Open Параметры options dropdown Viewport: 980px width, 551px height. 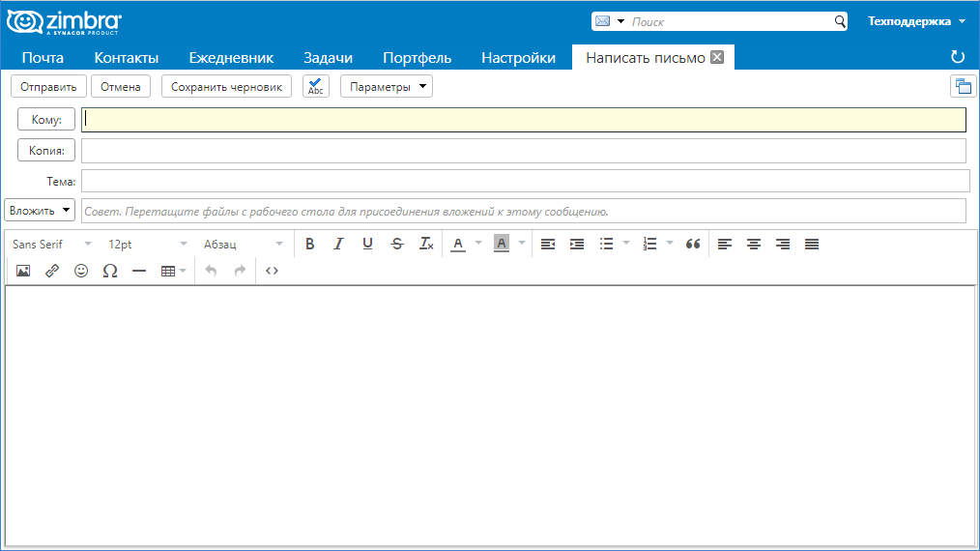[x=387, y=86]
